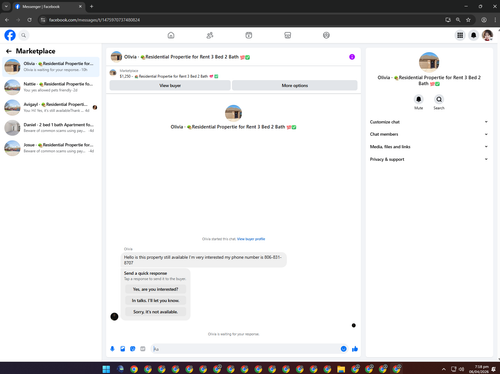Open the Facebook search magnifier
Viewport: 500px width, 374px height.
23,35
